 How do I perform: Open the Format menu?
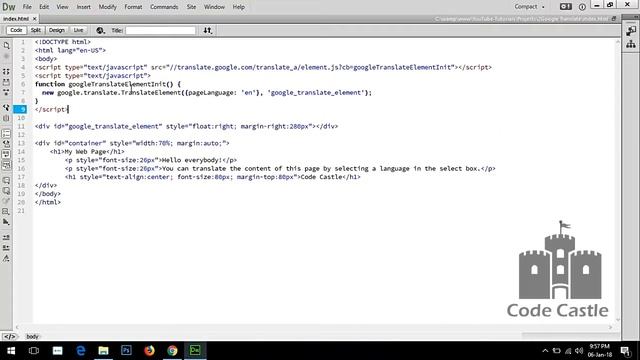point(133,7)
